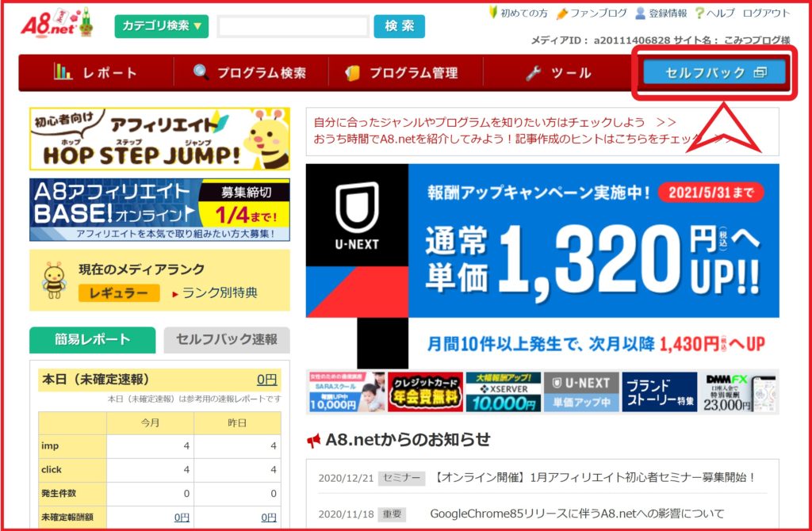Viewport: 812px width, 531px height.
Task: Click the magnifier icon in プログラム検索
Action: tap(201, 72)
